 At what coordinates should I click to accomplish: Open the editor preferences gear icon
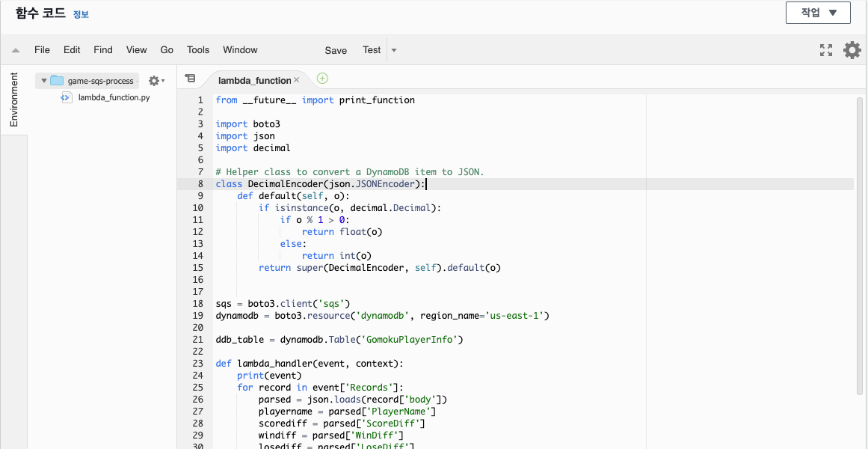[852, 50]
